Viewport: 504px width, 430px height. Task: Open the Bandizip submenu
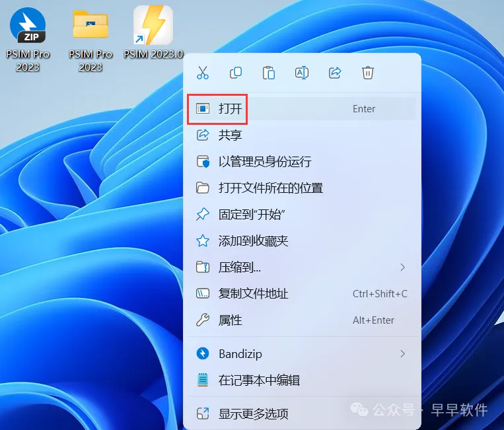[x=301, y=354]
